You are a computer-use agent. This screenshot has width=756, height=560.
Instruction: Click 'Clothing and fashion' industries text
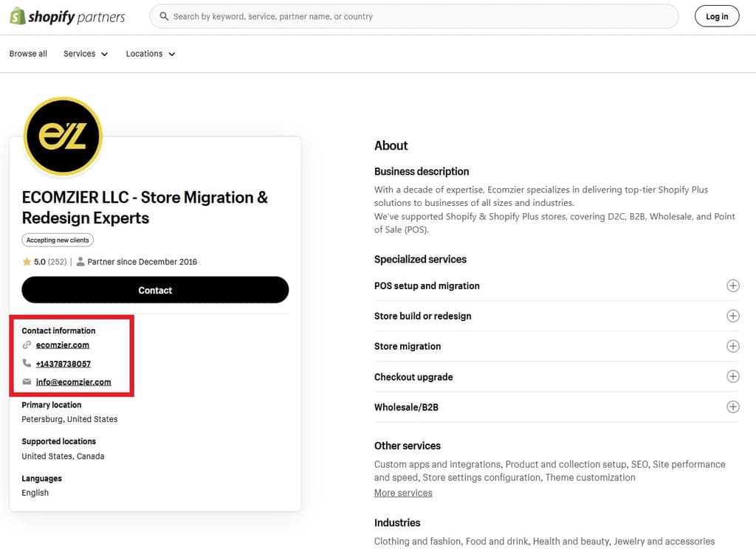click(x=418, y=542)
